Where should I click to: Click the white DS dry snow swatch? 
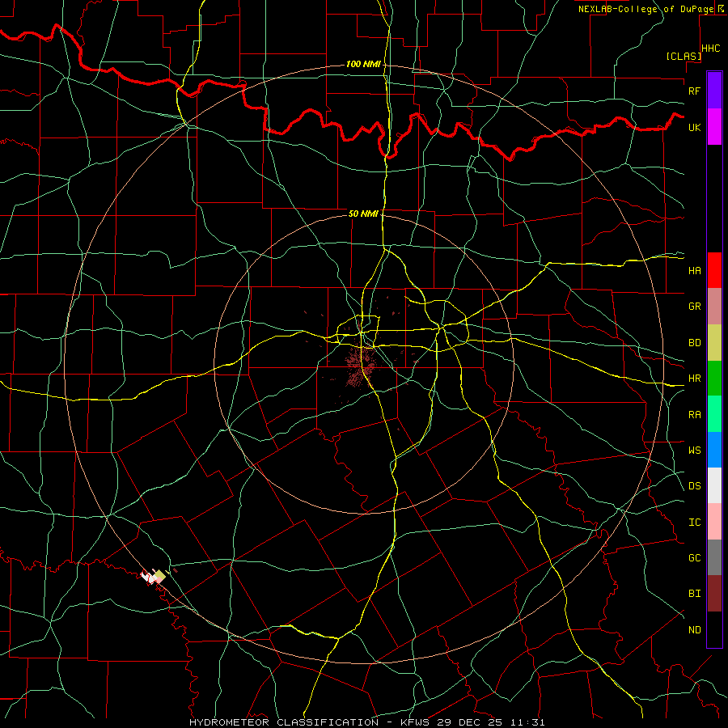point(714,485)
